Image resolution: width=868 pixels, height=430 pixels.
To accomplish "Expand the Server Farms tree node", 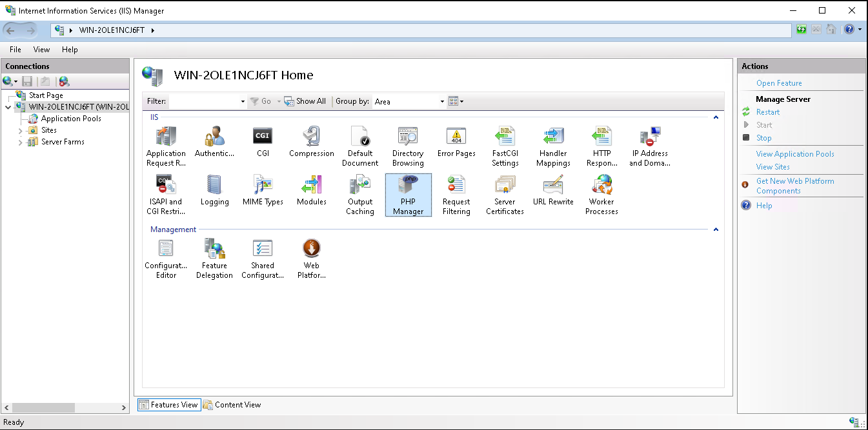I will coord(21,142).
